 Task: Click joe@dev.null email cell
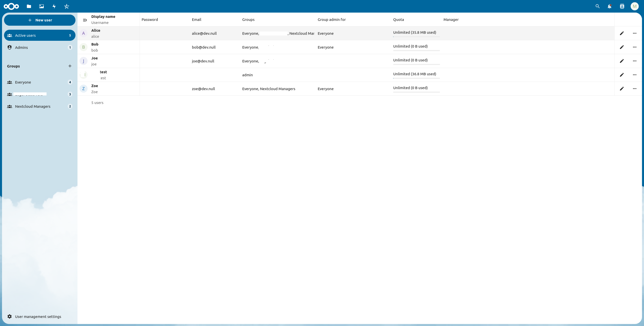point(203,61)
